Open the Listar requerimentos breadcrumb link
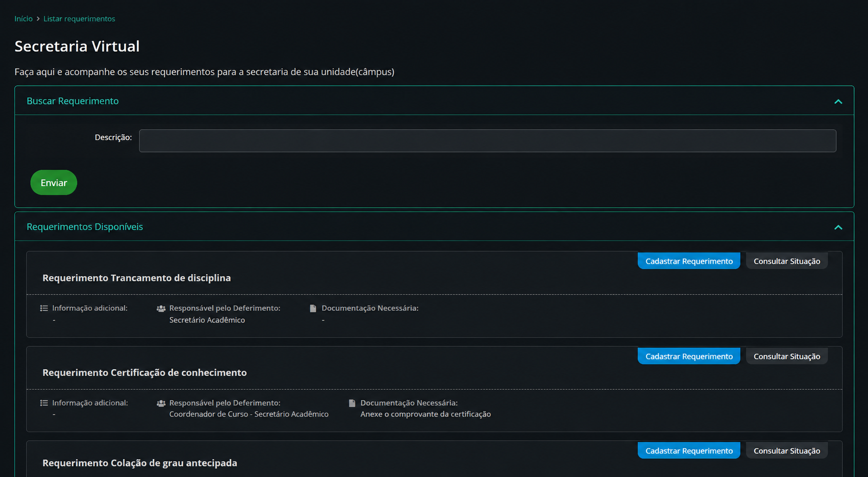This screenshot has width=868, height=477. 79,18
